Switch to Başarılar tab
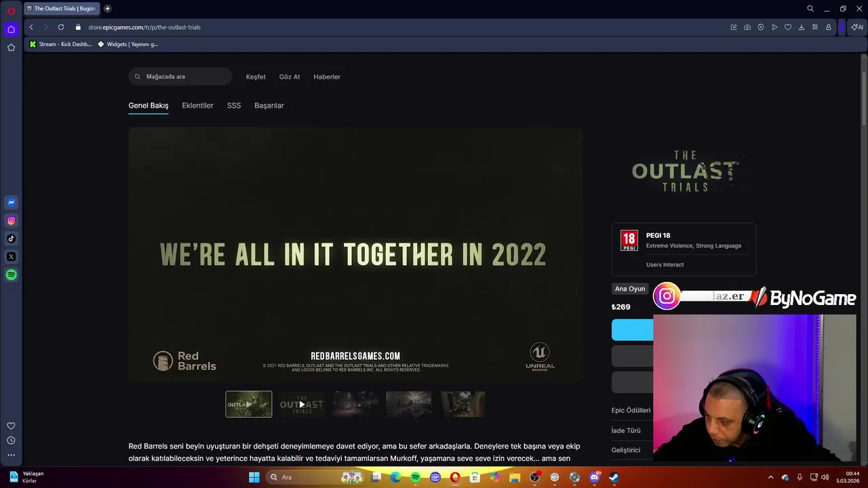Image resolution: width=868 pixels, height=488 pixels. point(269,106)
